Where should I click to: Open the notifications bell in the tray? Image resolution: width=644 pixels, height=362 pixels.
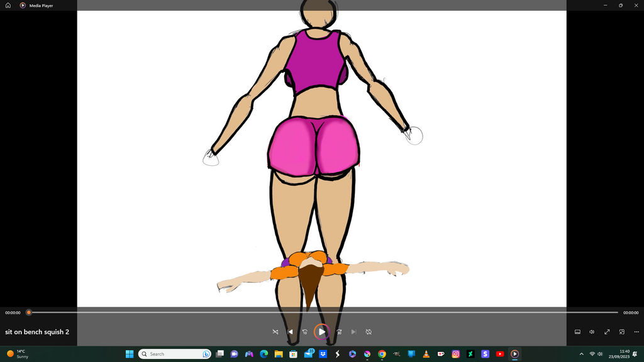pos(635,354)
